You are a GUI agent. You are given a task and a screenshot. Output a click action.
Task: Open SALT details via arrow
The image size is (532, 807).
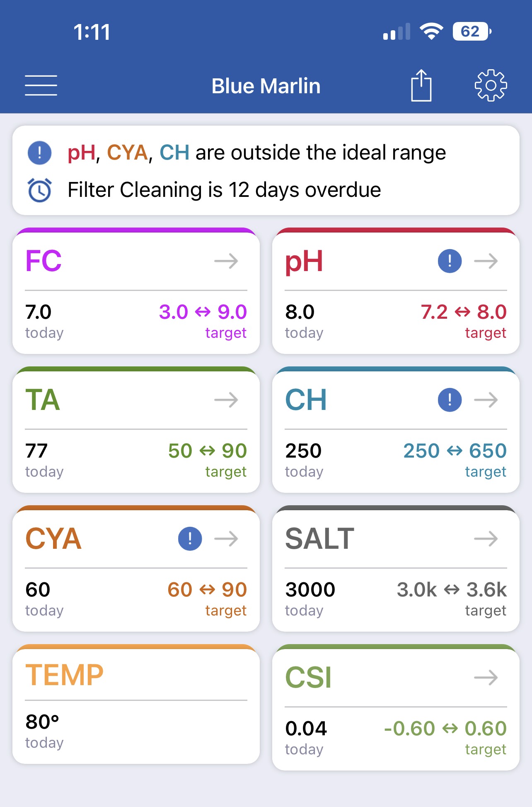(486, 539)
